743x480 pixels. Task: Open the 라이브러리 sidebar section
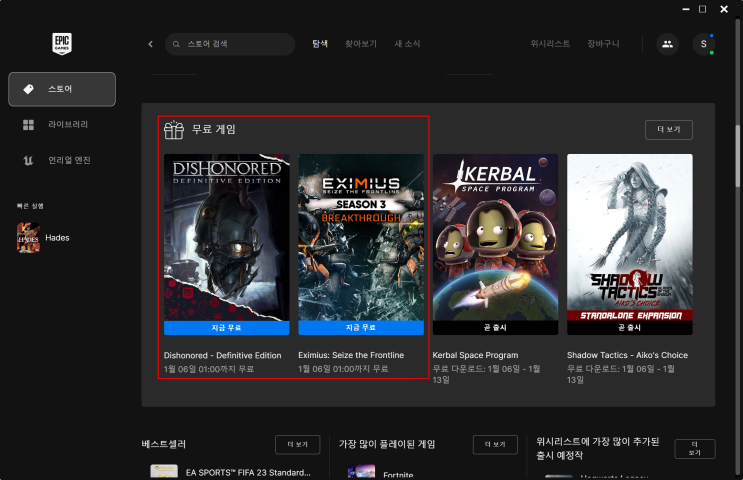(62, 125)
